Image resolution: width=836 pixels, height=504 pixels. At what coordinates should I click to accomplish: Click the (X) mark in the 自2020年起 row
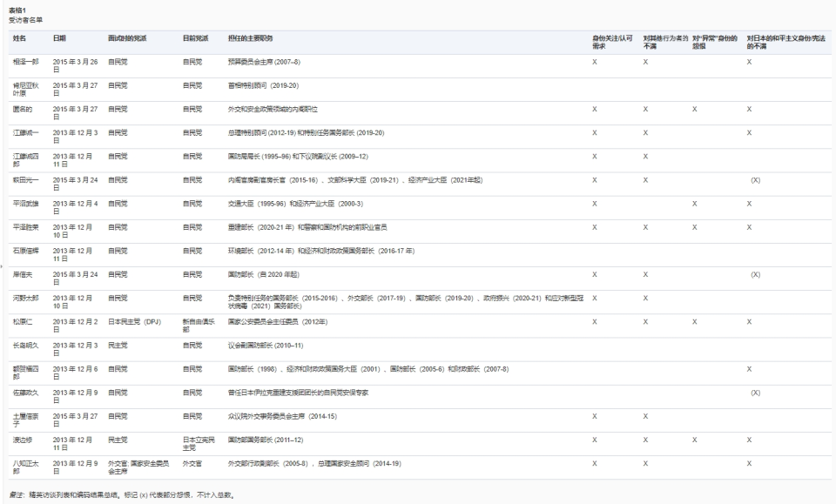tap(756, 274)
